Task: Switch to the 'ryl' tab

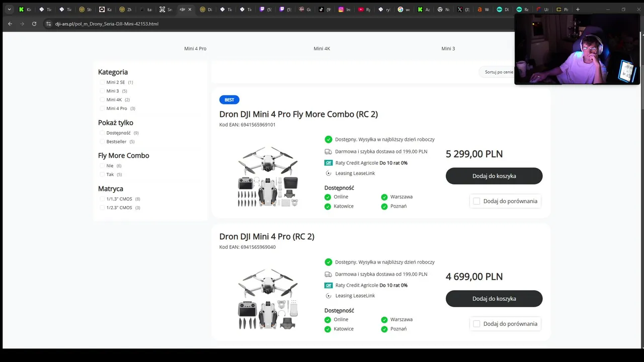Action: pyautogui.click(x=384, y=10)
